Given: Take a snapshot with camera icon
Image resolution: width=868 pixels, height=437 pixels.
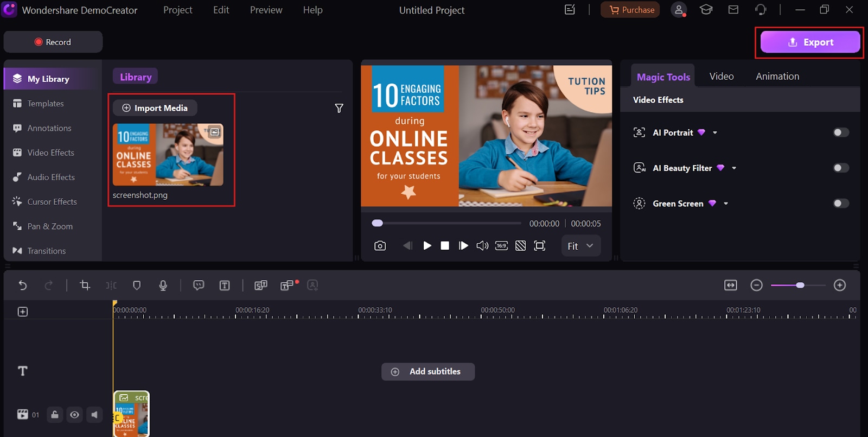Looking at the screenshot, I should [x=380, y=246].
